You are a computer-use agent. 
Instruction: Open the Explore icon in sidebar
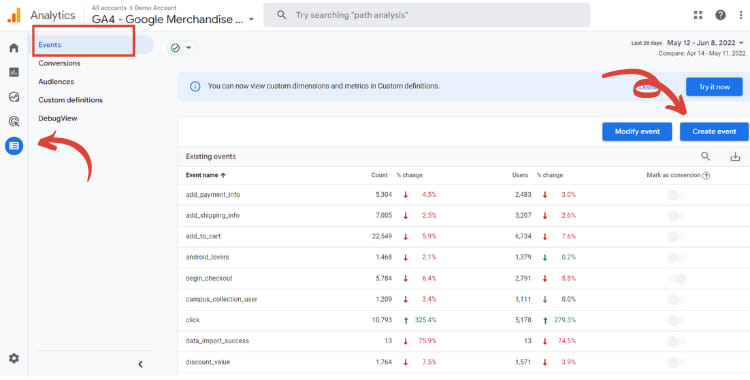(14, 97)
